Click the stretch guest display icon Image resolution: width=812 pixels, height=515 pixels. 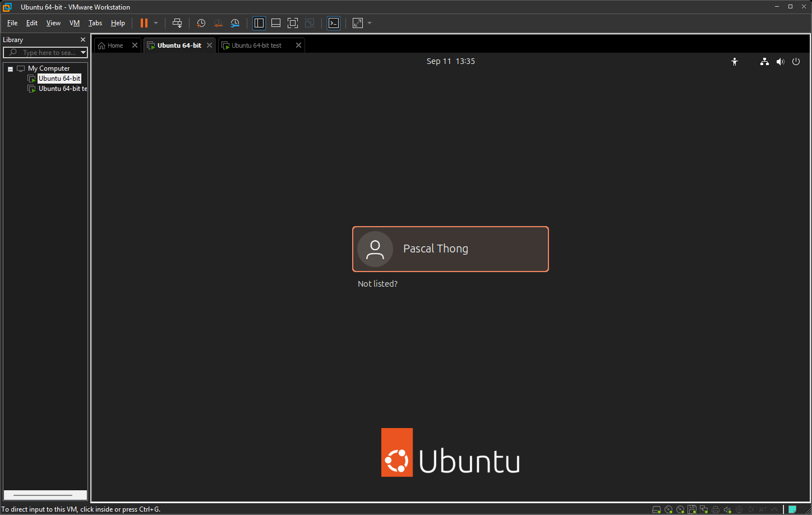(358, 23)
